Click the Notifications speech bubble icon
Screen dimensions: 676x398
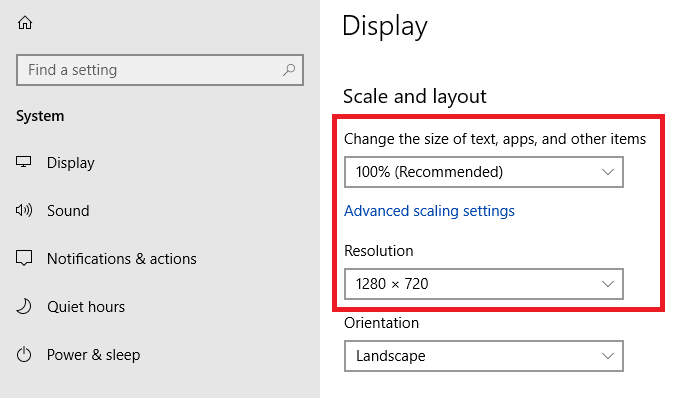pyautogui.click(x=24, y=258)
